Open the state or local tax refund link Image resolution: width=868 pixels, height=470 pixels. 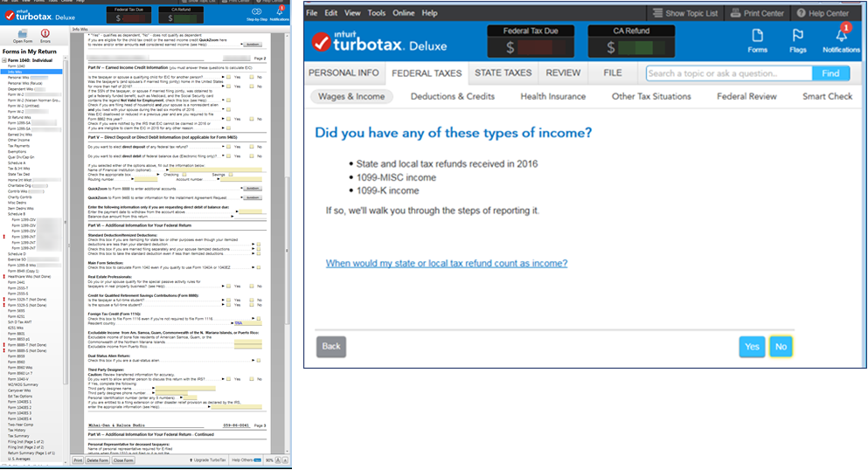click(x=447, y=264)
